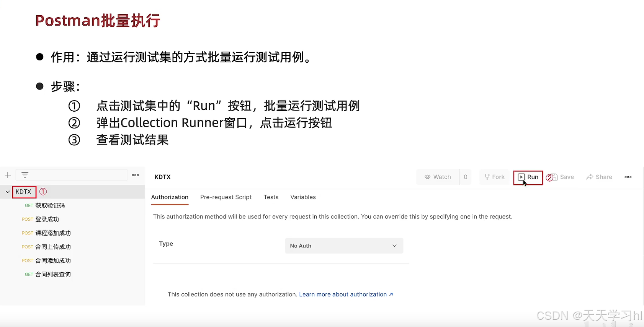This screenshot has height=327, width=644.
Task: Open the No Auth type dropdown
Action: tap(344, 246)
